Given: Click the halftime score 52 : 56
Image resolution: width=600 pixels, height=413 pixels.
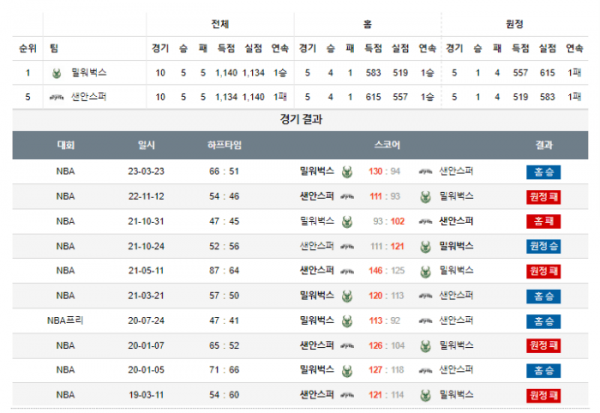Looking at the screenshot, I should [224, 246].
